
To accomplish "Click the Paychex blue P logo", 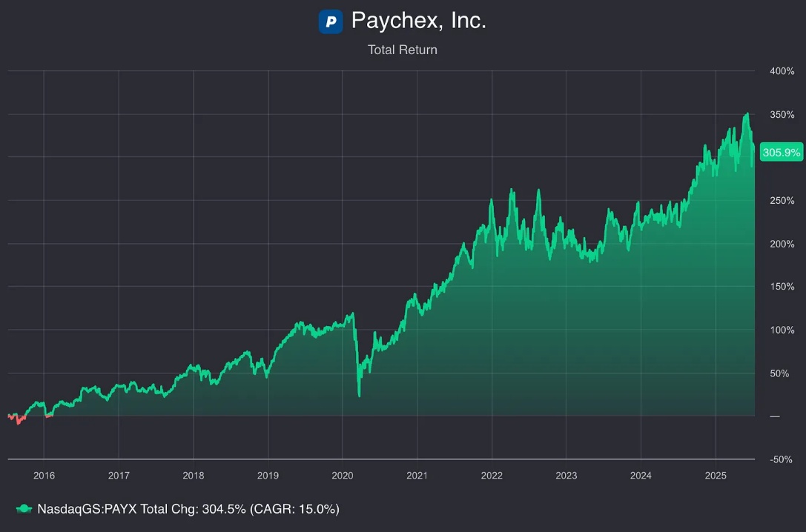I will tap(331, 21).
